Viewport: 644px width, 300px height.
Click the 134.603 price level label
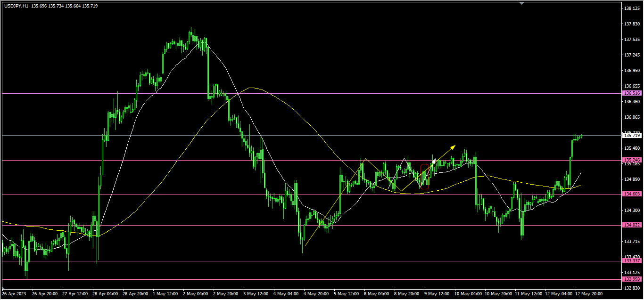click(x=632, y=194)
